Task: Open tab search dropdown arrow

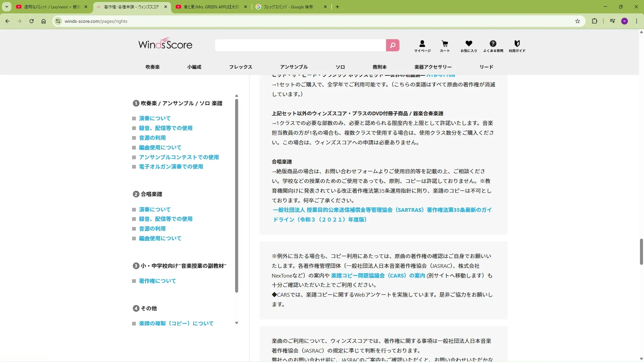Action: 7,7
